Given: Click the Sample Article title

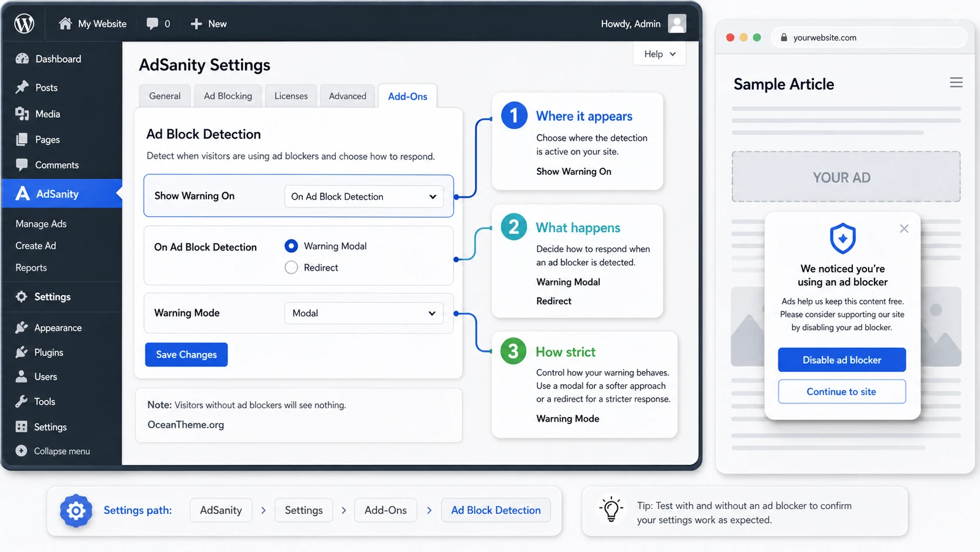Looking at the screenshot, I should [784, 84].
